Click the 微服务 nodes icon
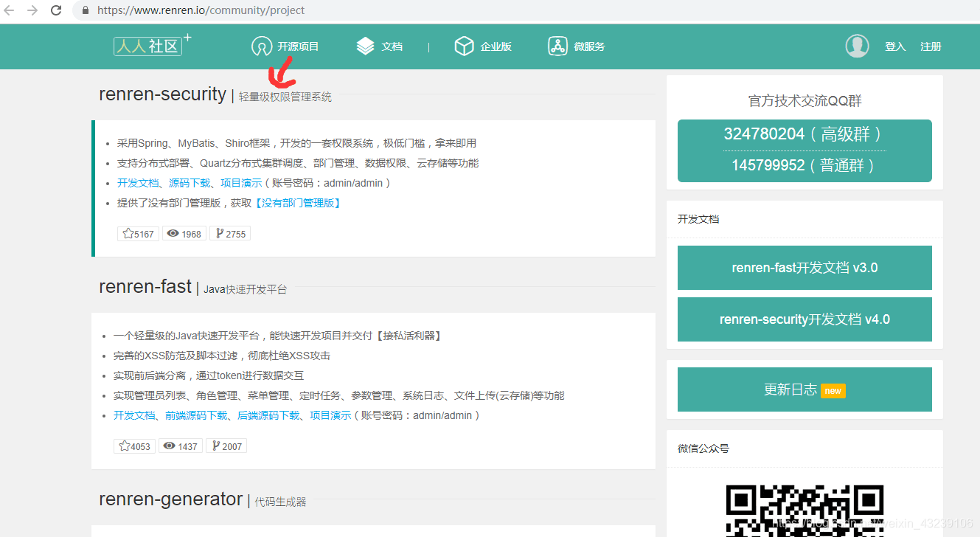This screenshot has width=980, height=537. pos(557,46)
